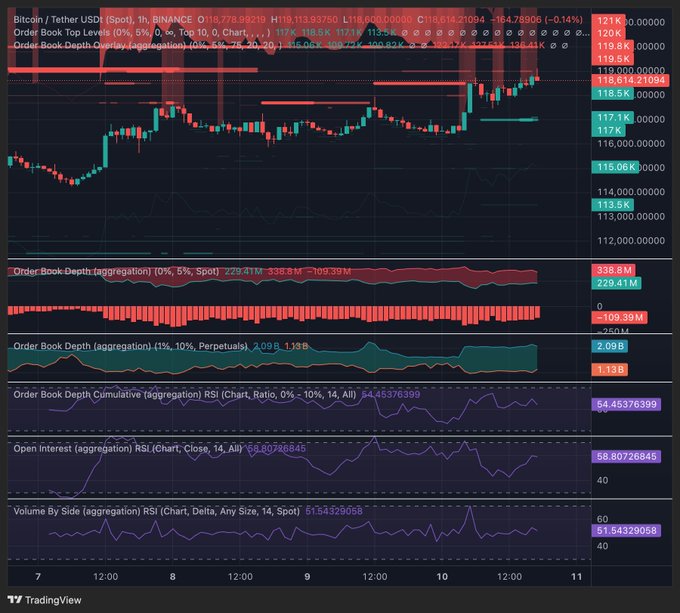The image size is (680, 613).
Task: Select the green 115.06K price axis tag
Action: click(615, 167)
